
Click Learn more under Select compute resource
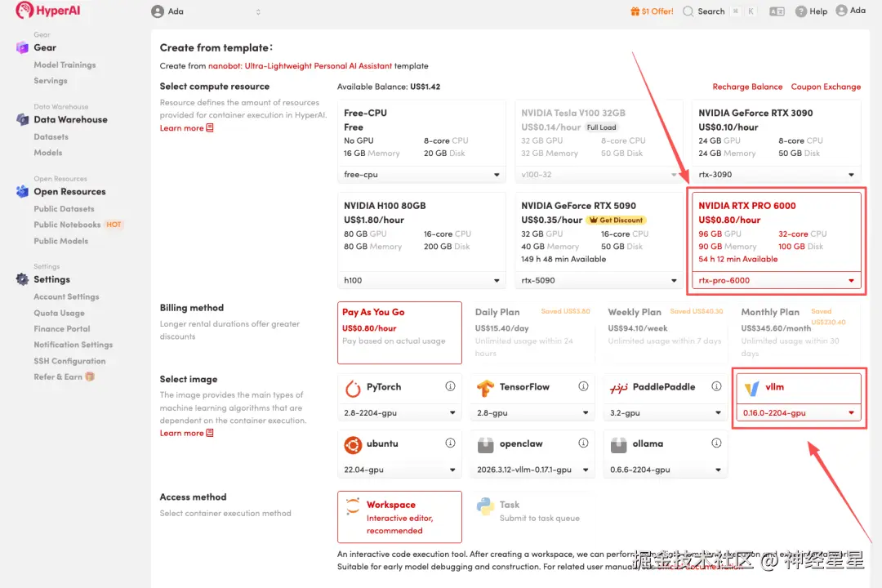pyautogui.click(x=186, y=127)
